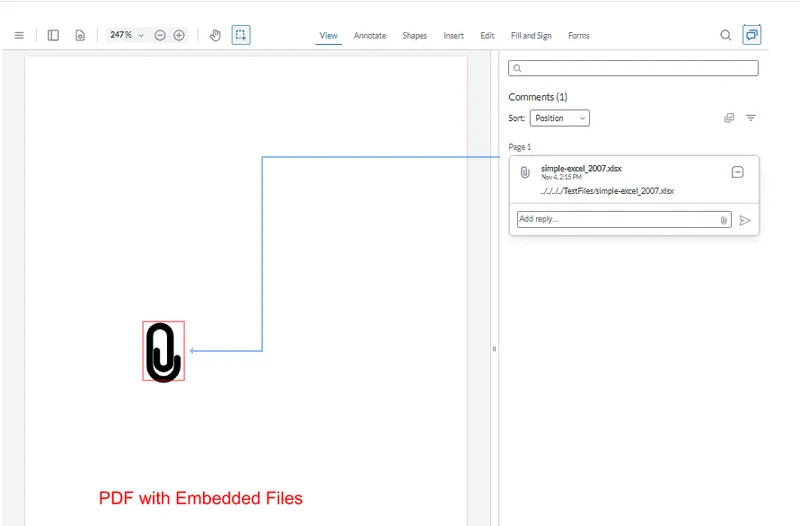Click the Comments (1) heading

(538, 97)
